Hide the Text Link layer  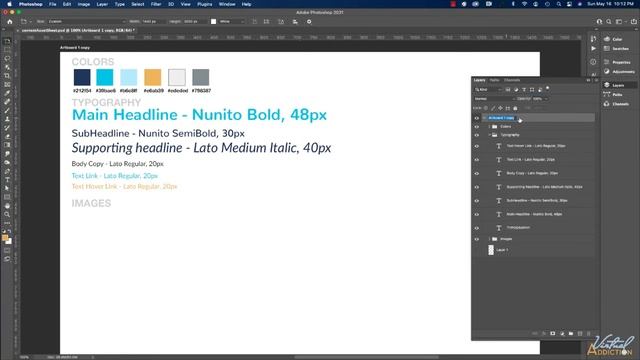point(476,160)
